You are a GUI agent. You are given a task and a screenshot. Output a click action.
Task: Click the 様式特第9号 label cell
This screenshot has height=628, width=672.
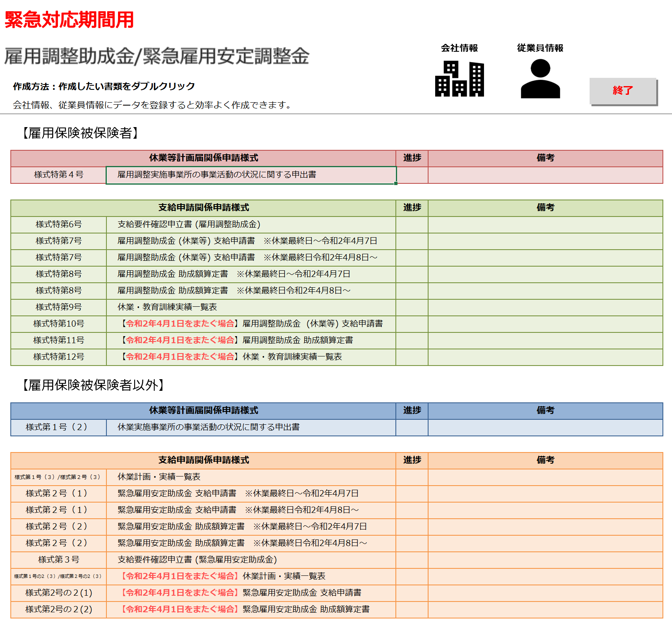tap(59, 308)
